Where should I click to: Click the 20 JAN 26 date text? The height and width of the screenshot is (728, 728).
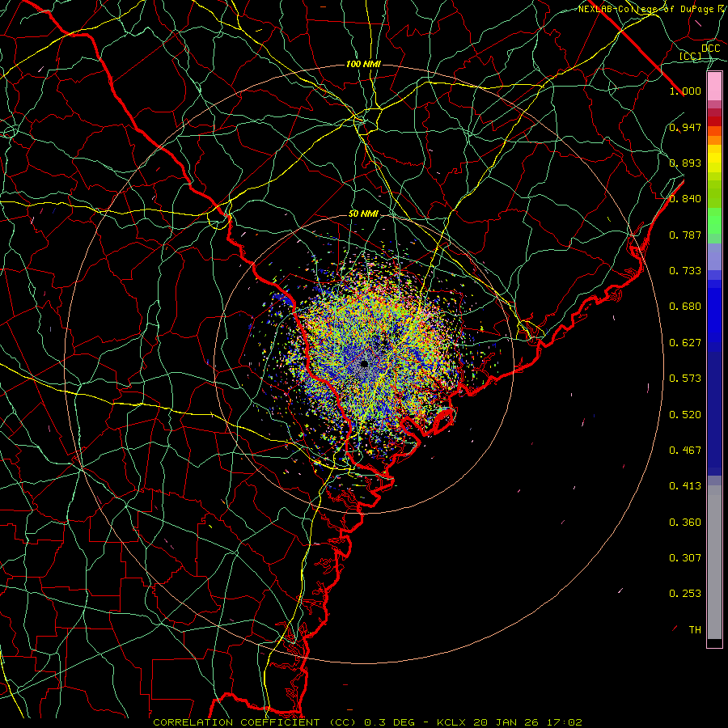(506, 722)
